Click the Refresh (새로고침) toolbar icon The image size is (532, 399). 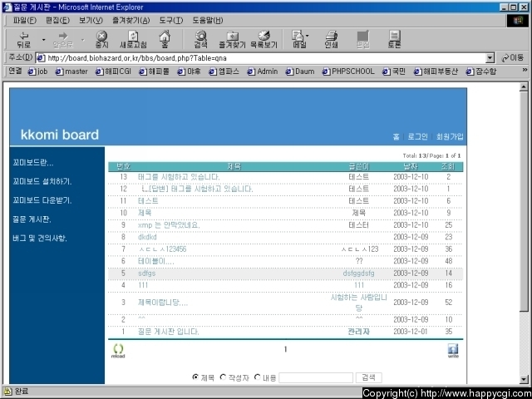pyautogui.click(x=133, y=40)
